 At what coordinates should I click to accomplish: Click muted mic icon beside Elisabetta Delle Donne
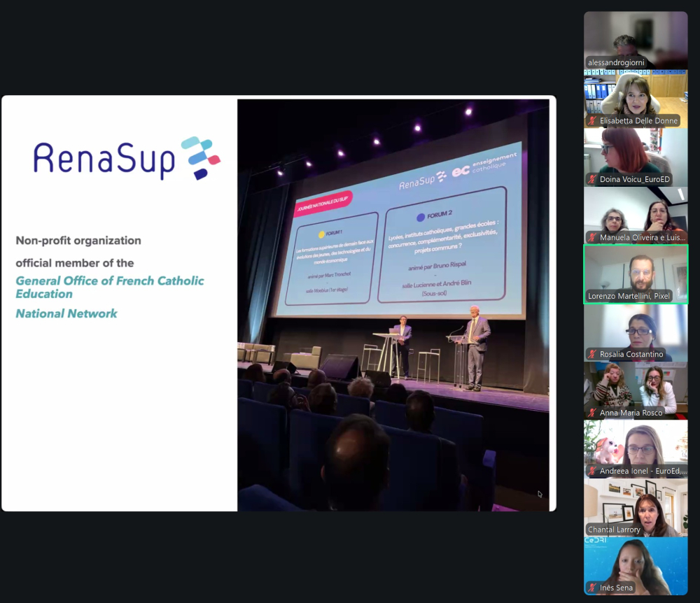[592, 121]
